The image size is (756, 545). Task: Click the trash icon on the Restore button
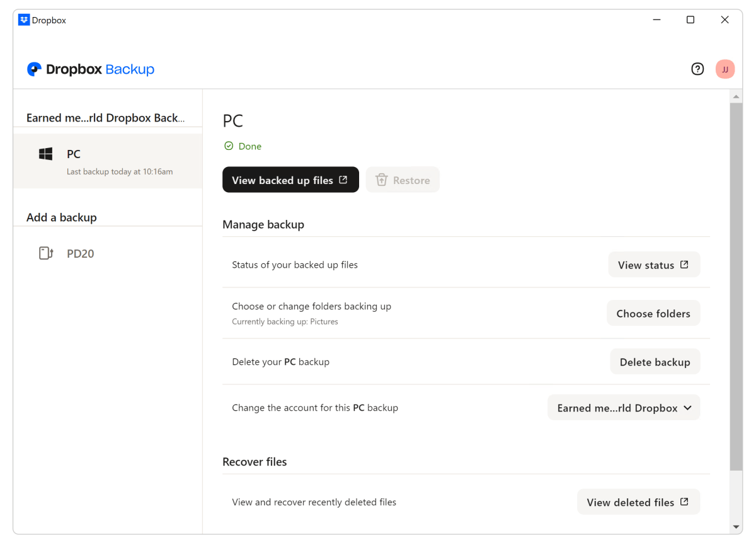382,180
